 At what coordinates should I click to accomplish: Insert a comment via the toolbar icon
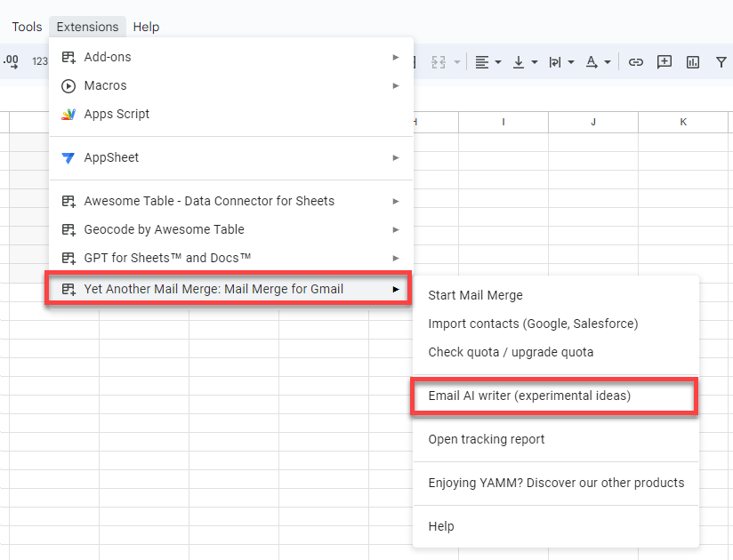(x=664, y=61)
